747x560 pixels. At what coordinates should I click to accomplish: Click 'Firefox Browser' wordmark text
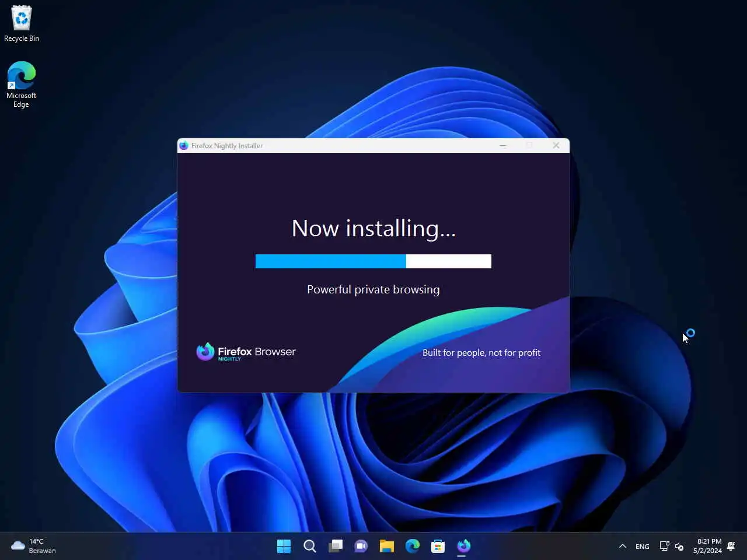(x=257, y=351)
